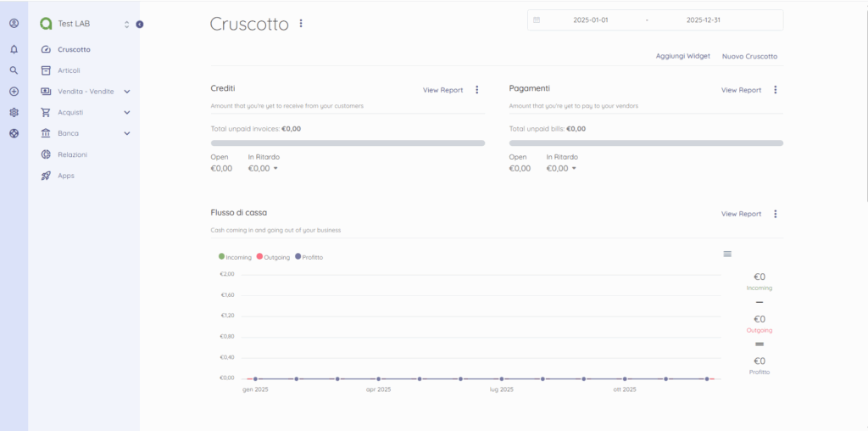The width and height of the screenshot is (868, 431).
Task: Open the user profile icon
Action: [x=14, y=23]
